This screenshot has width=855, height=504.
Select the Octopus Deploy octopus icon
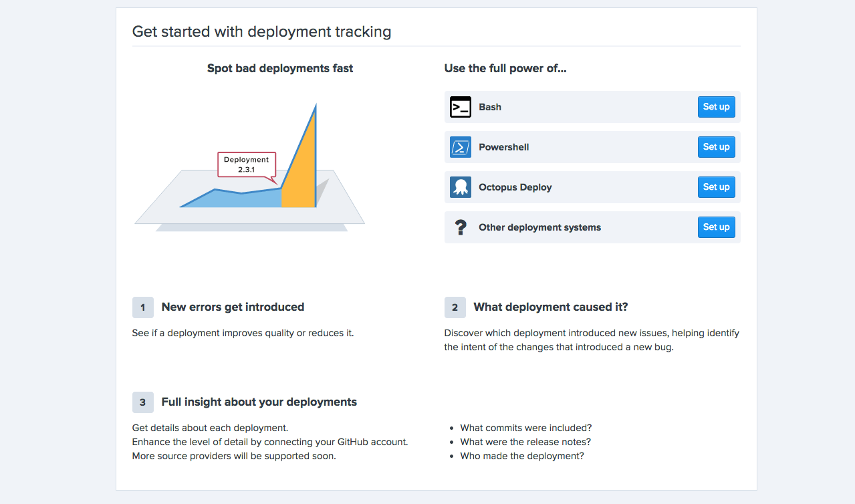coord(460,186)
